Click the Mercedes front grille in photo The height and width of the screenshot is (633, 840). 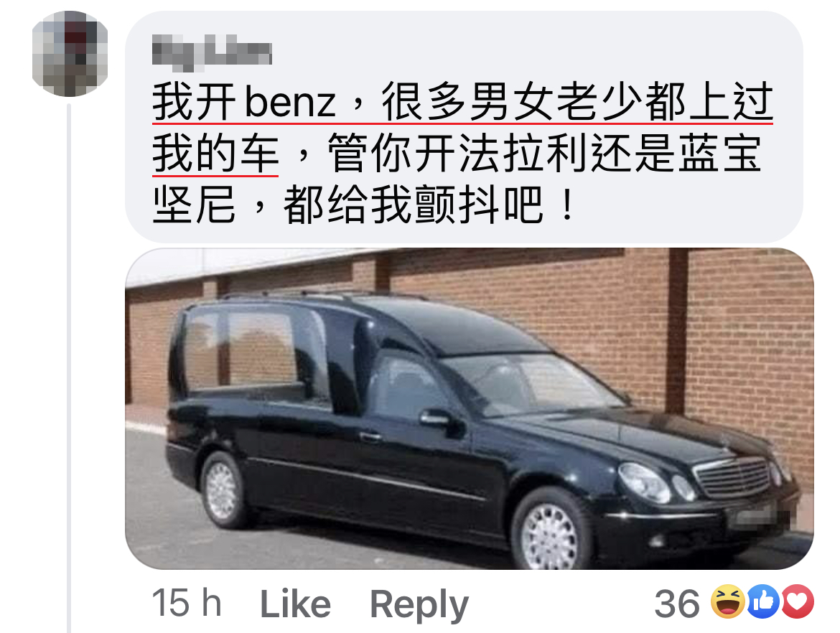click(733, 477)
